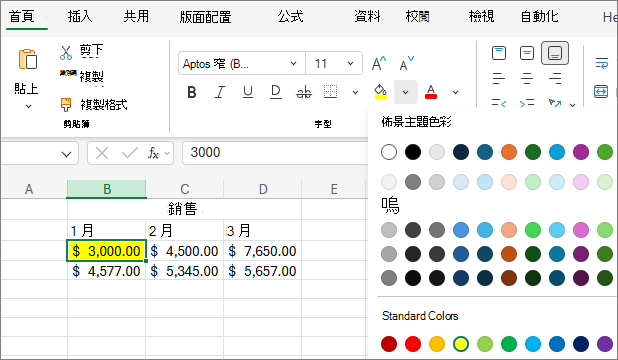Select the 銷售 header cell
Viewport: 618px width, 360px height.
point(184,209)
